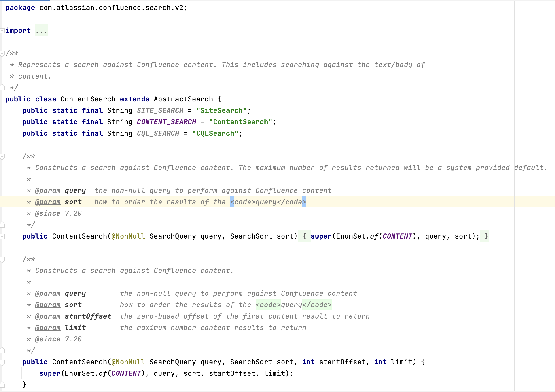The width and height of the screenshot is (555, 392).
Task: Click the package name com.atlassian.confluence.search.v2
Action: click(x=111, y=8)
